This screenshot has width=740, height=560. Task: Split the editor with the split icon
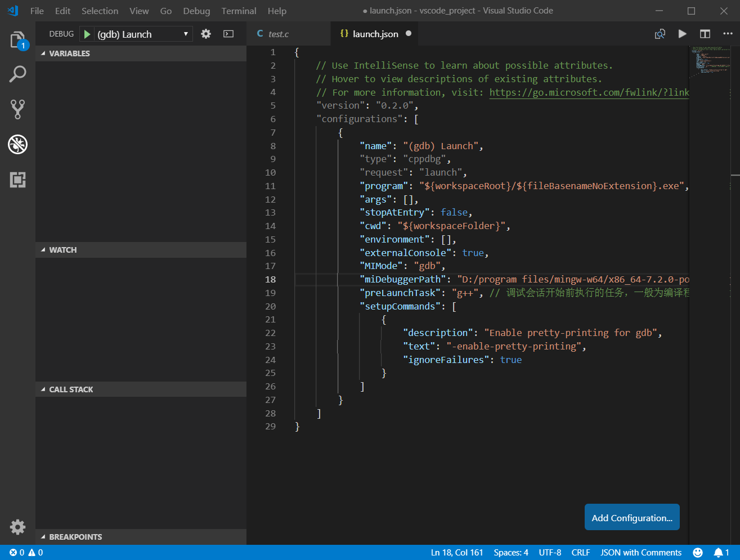(705, 34)
